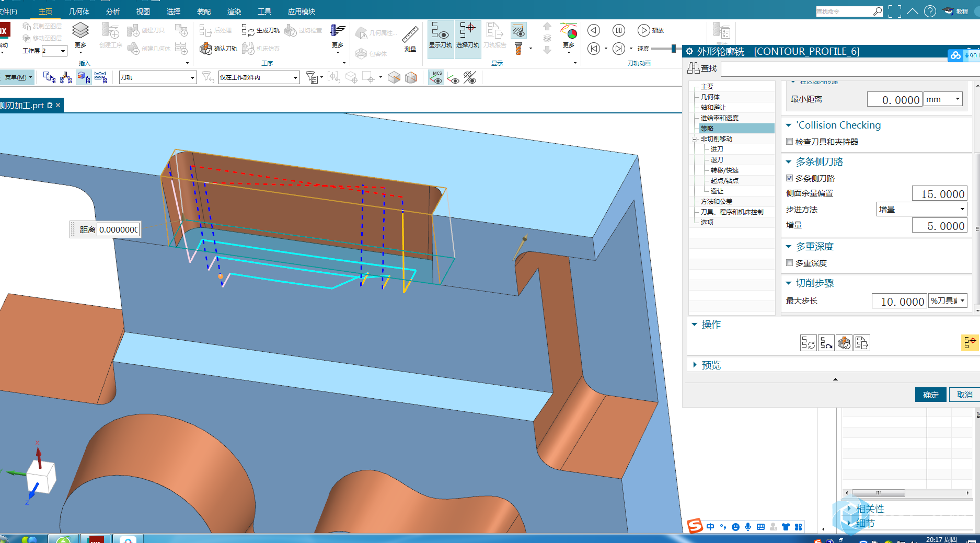Click the Machine Tool View icon

pos(66,77)
